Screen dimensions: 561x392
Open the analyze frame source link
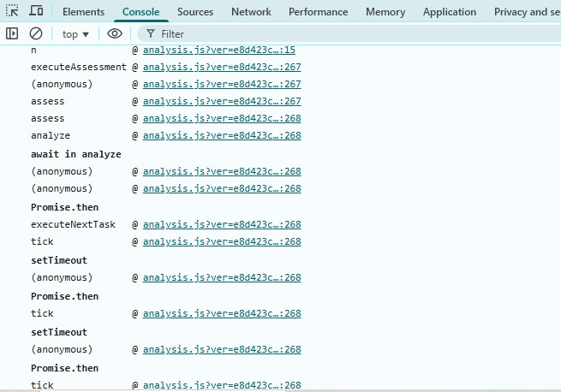[x=222, y=135]
